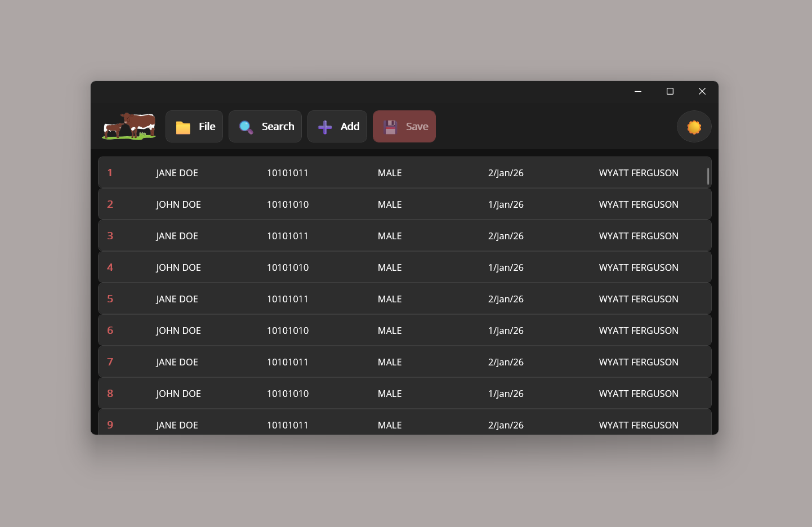Click the MALE cell in row 6
This screenshot has height=527, width=812.
[x=390, y=330]
